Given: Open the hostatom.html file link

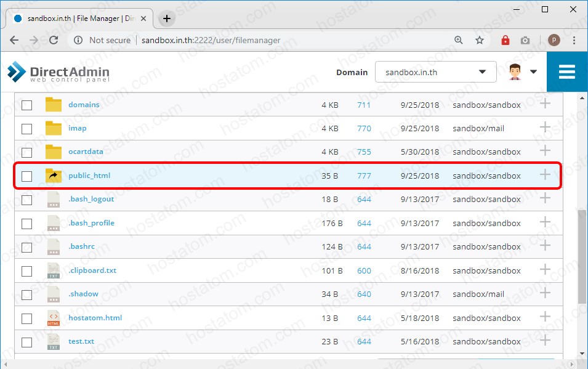Looking at the screenshot, I should point(95,318).
